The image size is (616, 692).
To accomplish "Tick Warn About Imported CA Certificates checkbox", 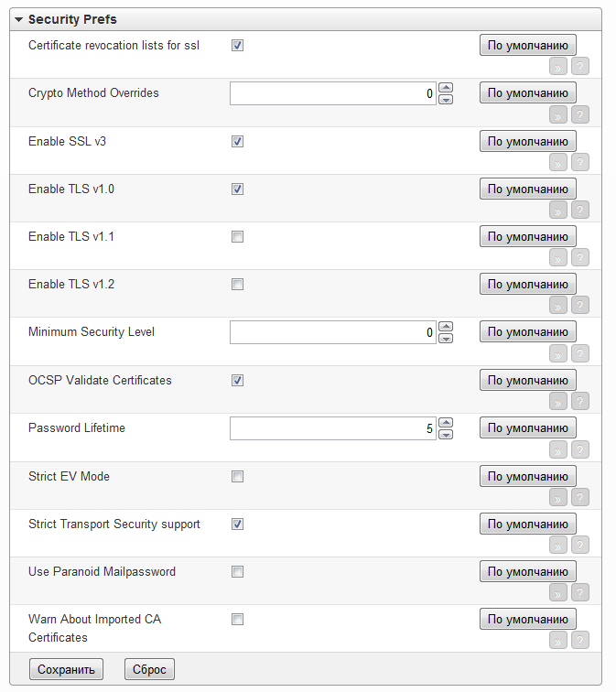I will click(x=238, y=620).
